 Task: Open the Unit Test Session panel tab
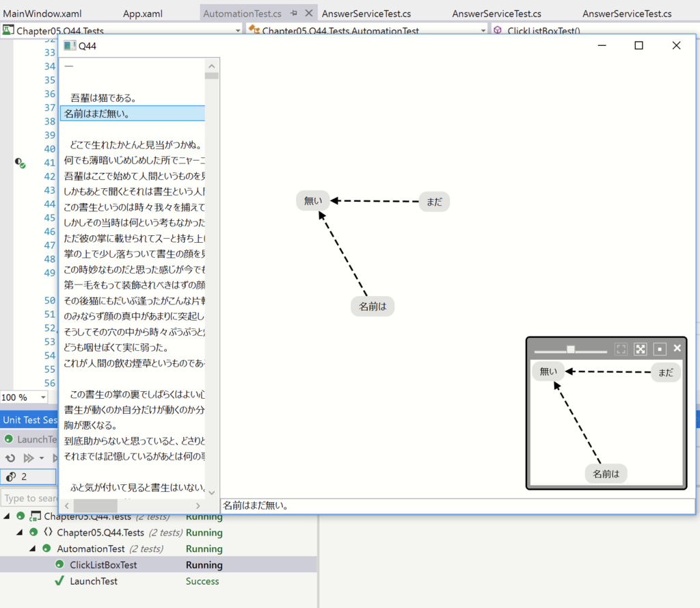coord(29,420)
